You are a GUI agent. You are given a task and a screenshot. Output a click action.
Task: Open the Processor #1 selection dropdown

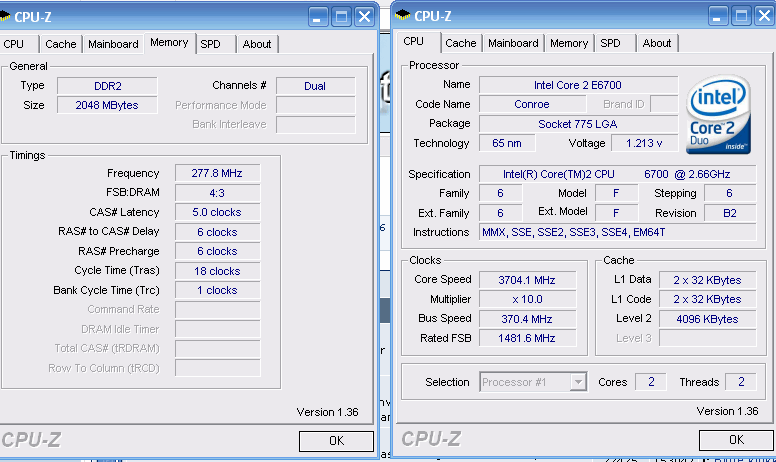coord(533,382)
